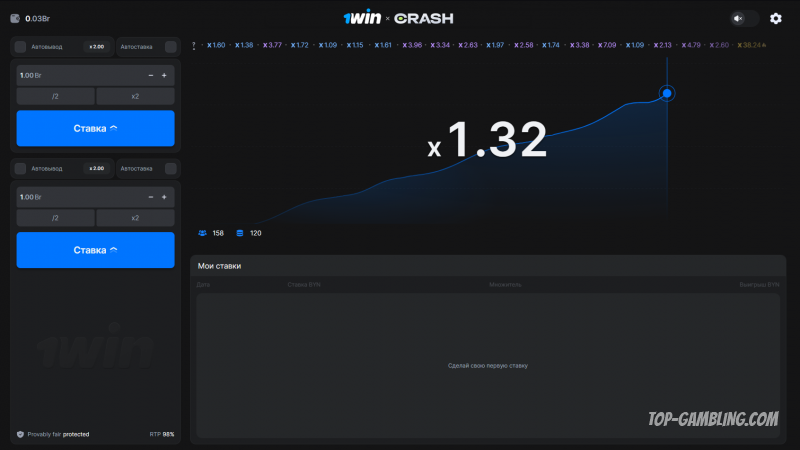
Task: Click the Дата column header
Action: (x=203, y=285)
